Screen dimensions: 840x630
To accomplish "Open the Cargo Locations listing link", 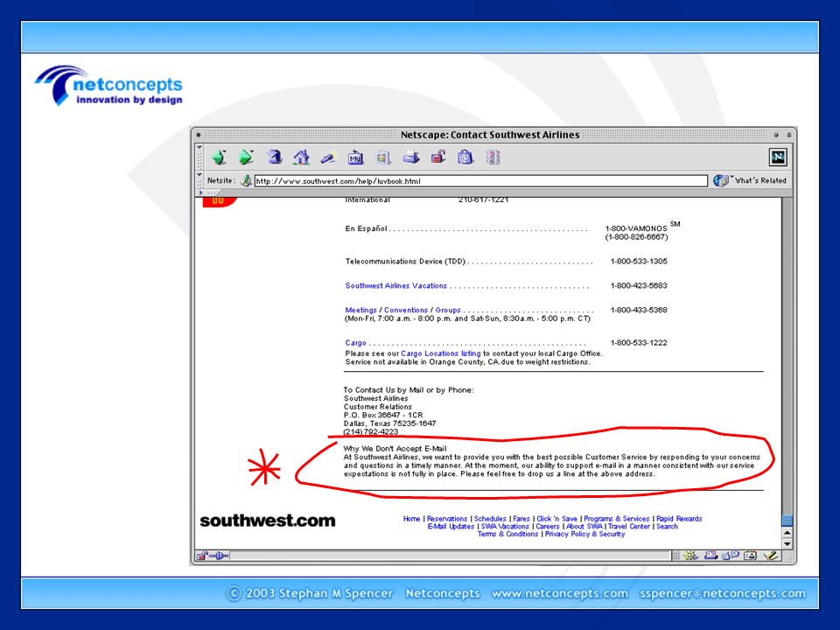I will (440, 353).
